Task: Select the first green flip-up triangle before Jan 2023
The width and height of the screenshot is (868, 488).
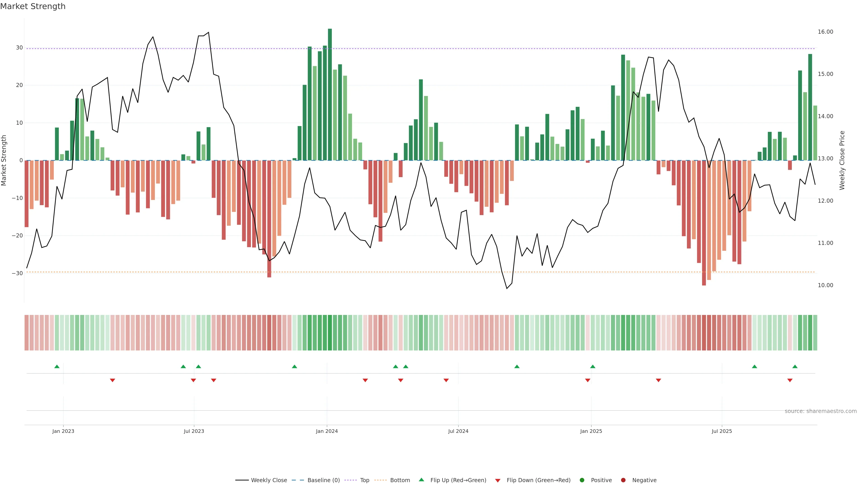Action: point(57,366)
